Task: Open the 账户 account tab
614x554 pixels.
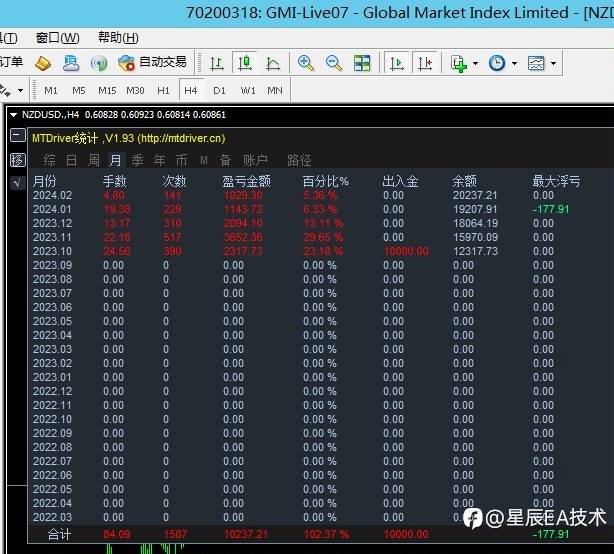Action: click(x=255, y=160)
